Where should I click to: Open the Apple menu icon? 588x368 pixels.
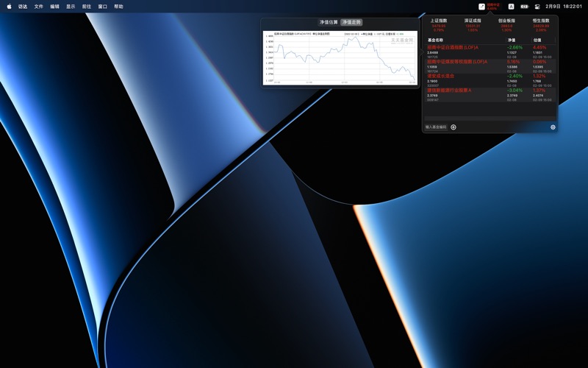tap(9, 7)
